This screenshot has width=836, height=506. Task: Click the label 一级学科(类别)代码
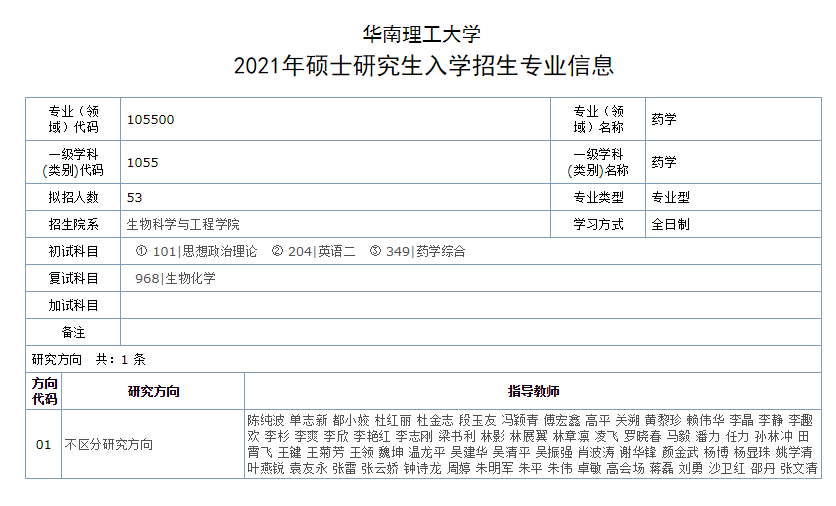click(74, 163)
